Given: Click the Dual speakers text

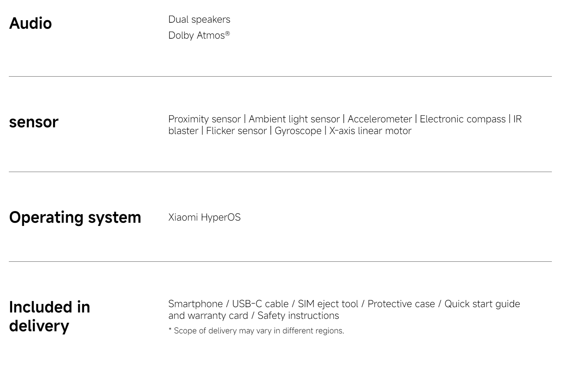Looking at the screenshot, I should click(x=199, y=20).
